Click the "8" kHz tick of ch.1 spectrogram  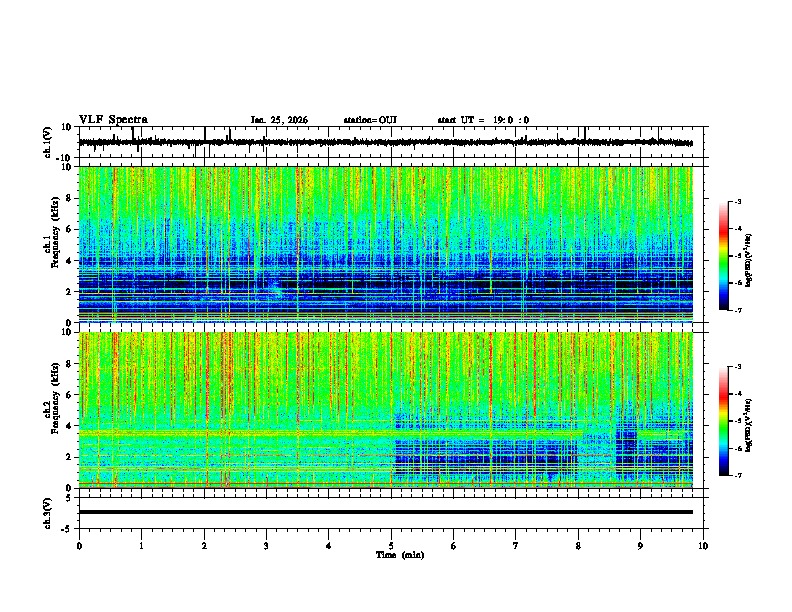(70, 198)
